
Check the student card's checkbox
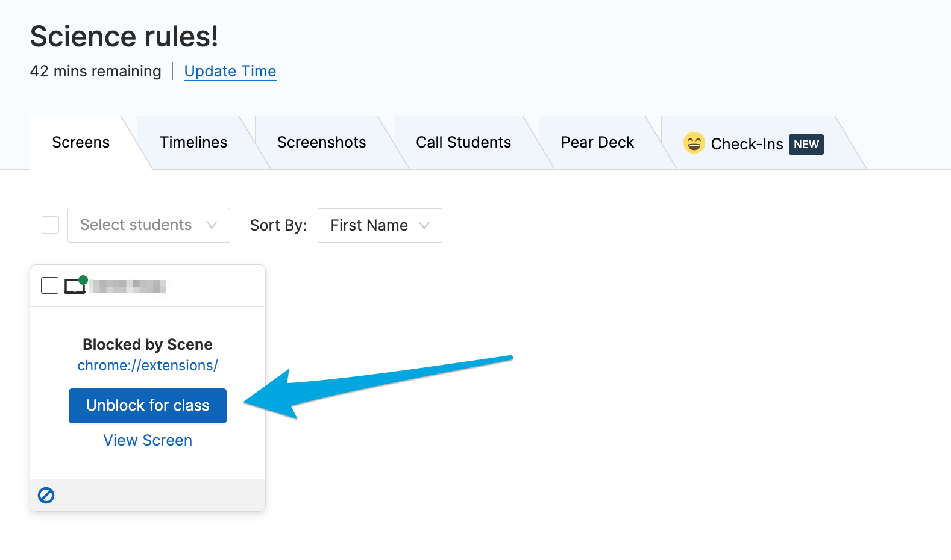click(49, 285)
